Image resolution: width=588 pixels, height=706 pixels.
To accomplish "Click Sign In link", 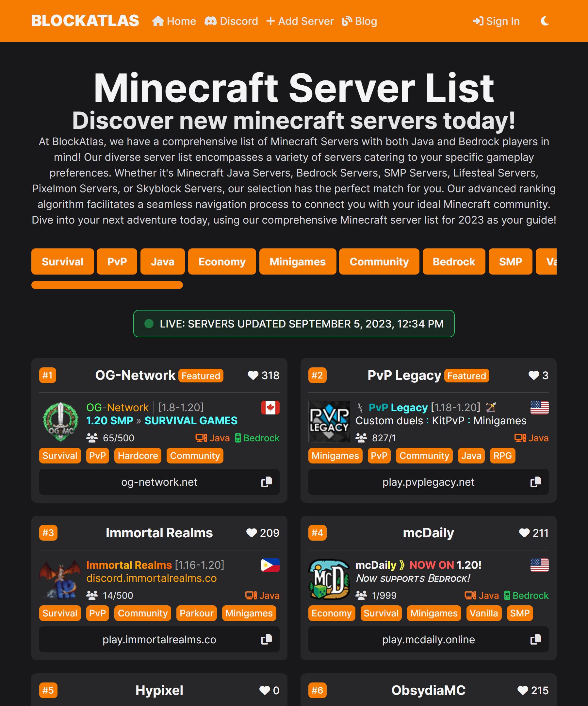I will click(x=496, y=21).
